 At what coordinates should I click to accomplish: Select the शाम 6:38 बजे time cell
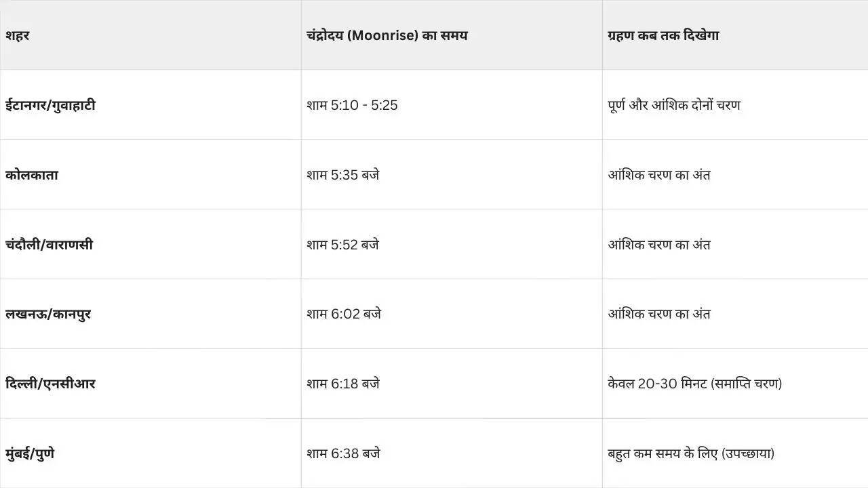tap(343, 453)
